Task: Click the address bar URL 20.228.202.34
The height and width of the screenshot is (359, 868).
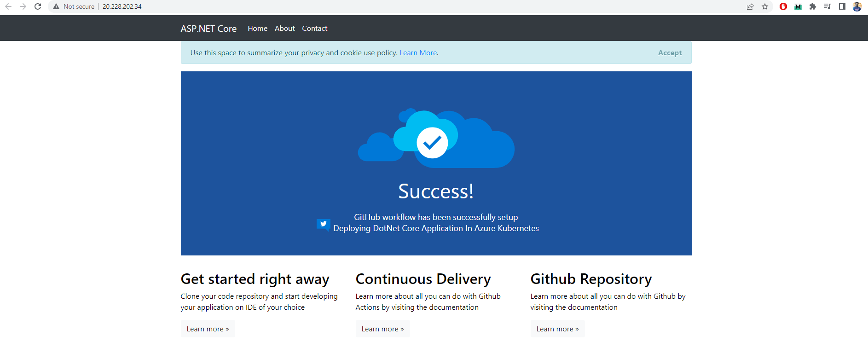Action: pos(122,6)
